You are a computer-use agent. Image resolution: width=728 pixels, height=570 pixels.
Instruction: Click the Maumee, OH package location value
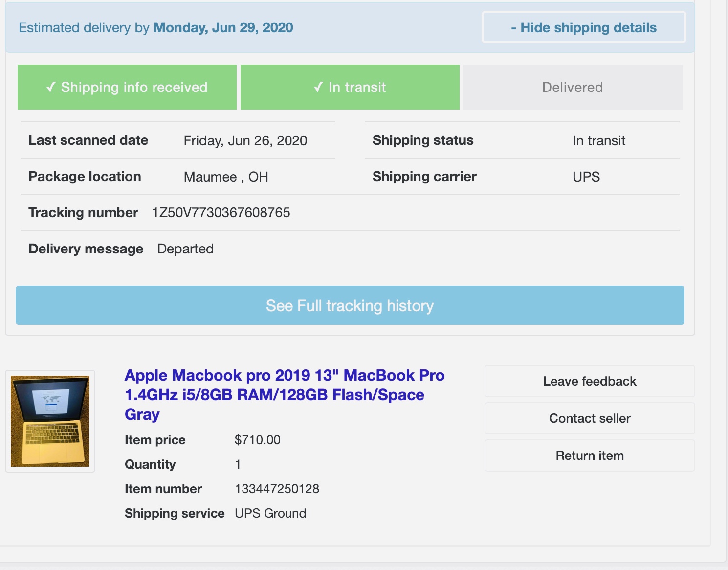(226, 177)
